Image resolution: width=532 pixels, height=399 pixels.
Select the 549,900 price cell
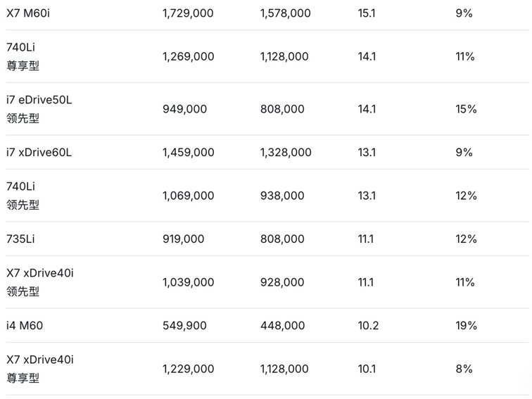184,326
